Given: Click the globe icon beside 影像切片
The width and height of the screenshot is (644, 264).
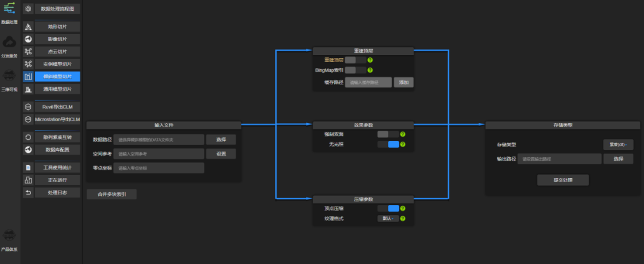Looking at the screenshot, I should coord(29,39).
